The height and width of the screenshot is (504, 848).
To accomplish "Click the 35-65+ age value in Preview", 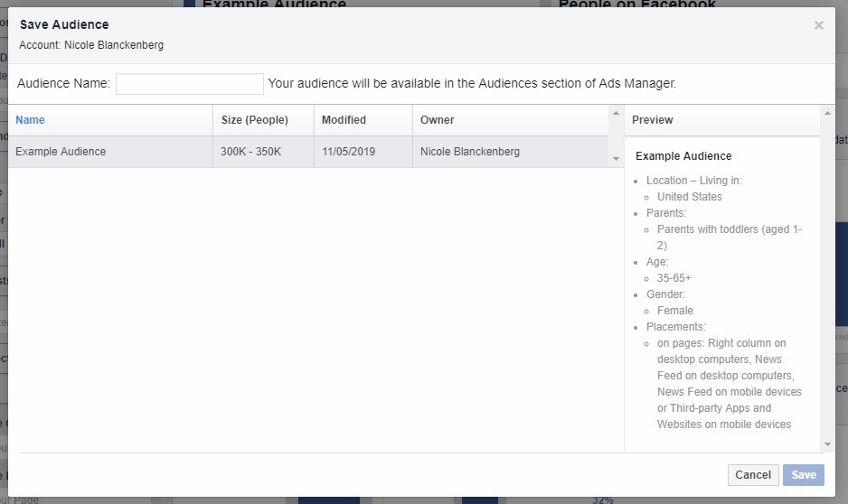I will pyautogui.click(x=674, y=277).
